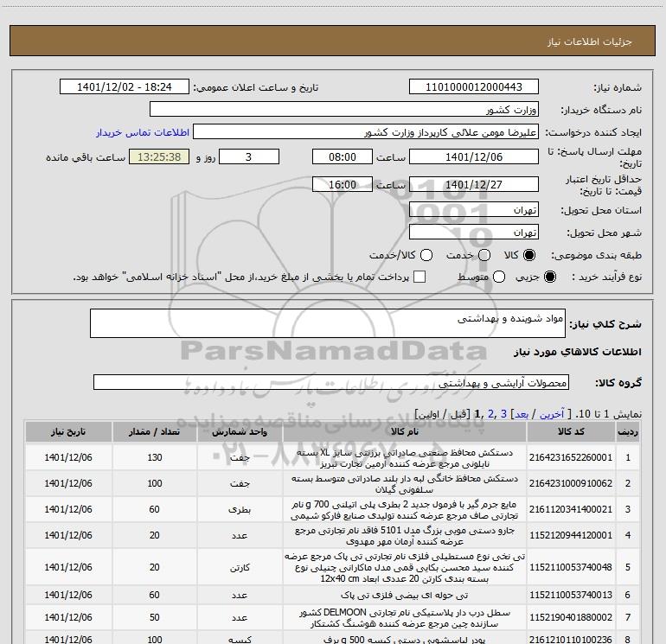Open اطلاعات تماس خریدار link
This screenshot has height=644, width=666.
click(x=143, y=132)
